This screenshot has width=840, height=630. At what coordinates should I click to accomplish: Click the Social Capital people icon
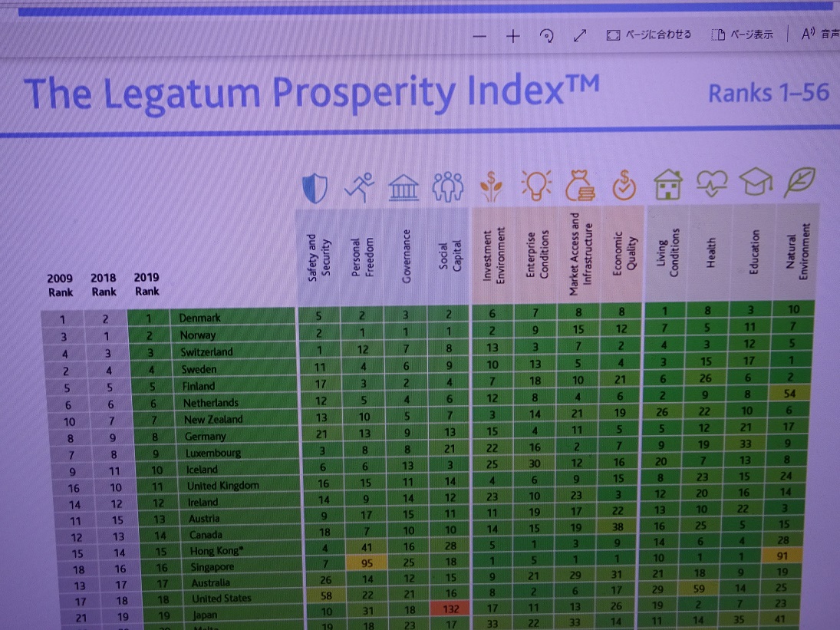(447, 187)
